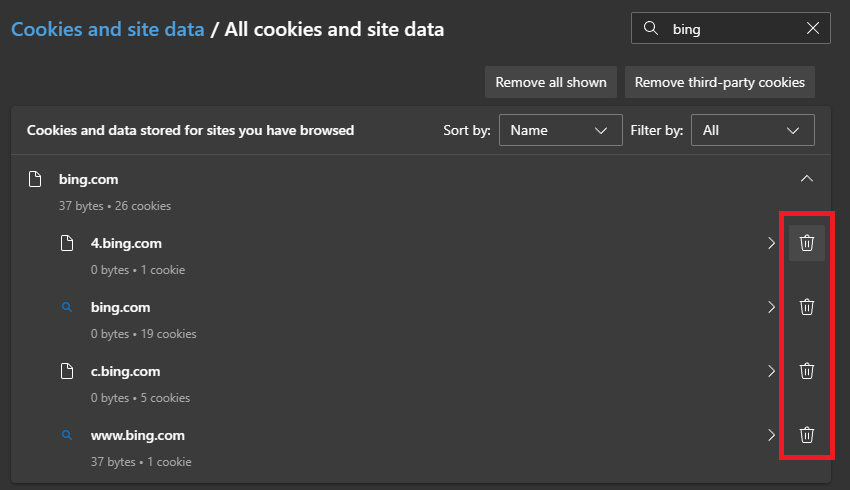Delete bing.com subdomain cookies via trash icon
Screen dimensions: 850x490
807,307
